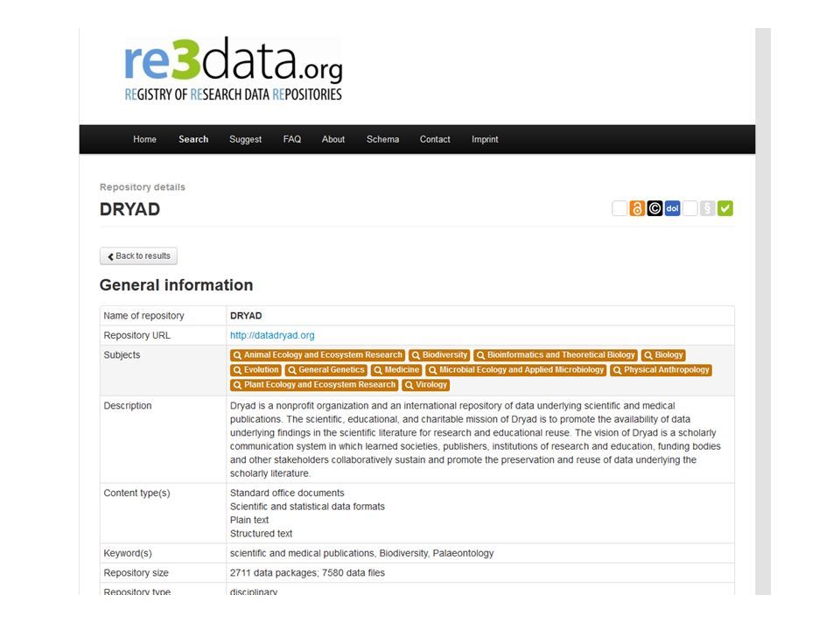Click the Dryad description paragraph text
Image resolution: width=840 pixels, height=630 pixels.
(x=475, y=439)
